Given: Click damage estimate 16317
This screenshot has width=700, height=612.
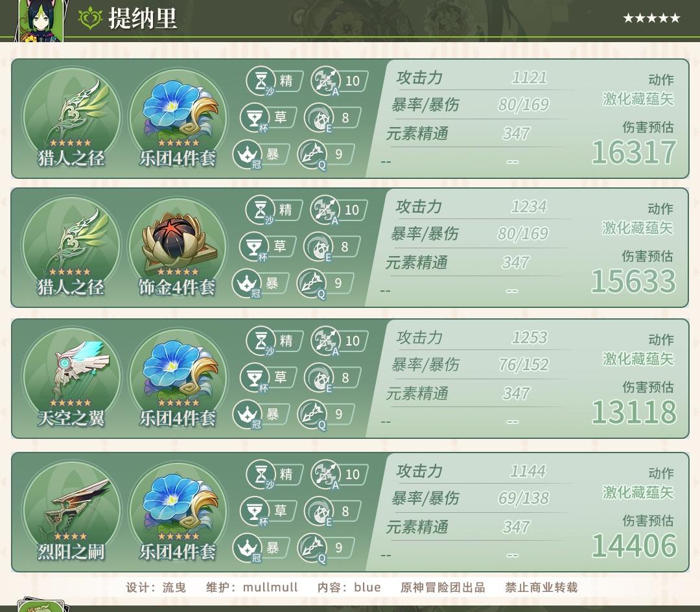Looking at the screenshot, I should (x=634, y=152).
